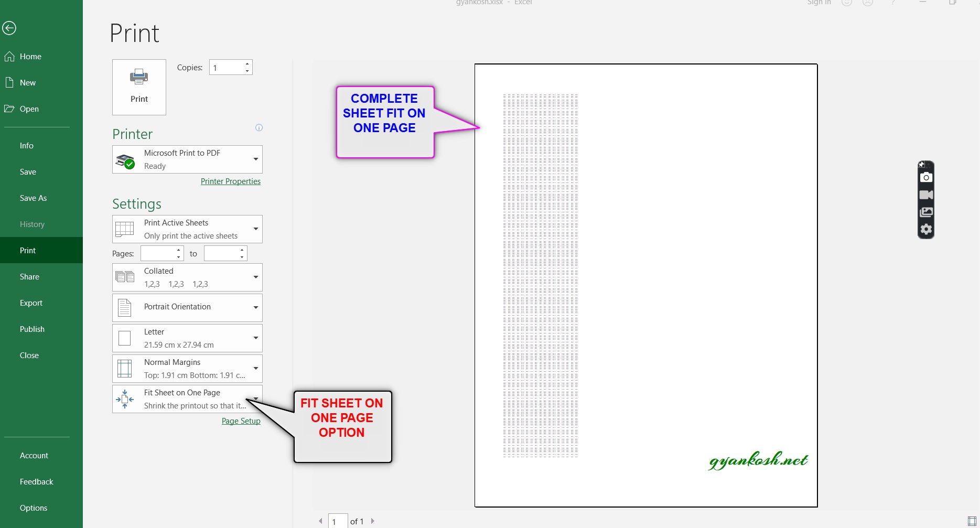The image size is (980, 528).
Task: Click the frown feedback icon in title bar
Action: point(868,2)
